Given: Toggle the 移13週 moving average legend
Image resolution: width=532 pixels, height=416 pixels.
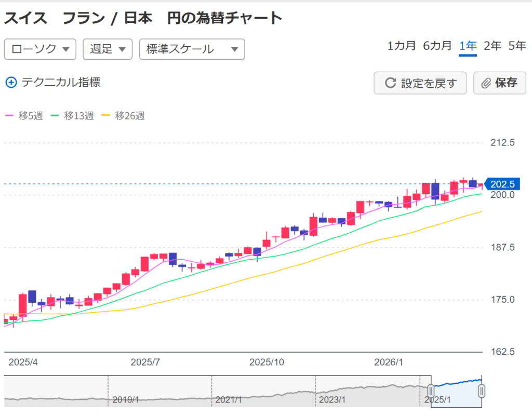Looking at the screenshot, I should click(72, 116).
